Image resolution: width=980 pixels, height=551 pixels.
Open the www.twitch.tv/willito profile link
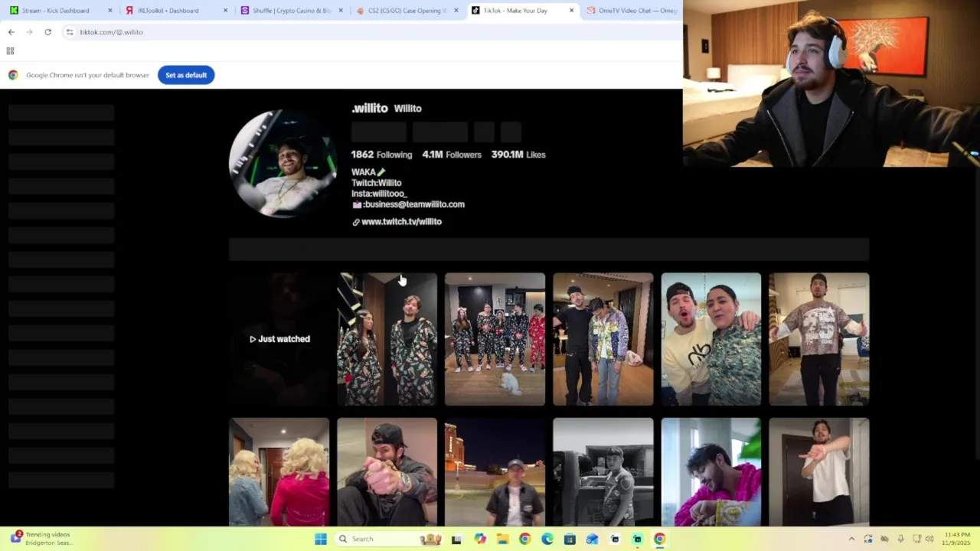coord(401,222)
